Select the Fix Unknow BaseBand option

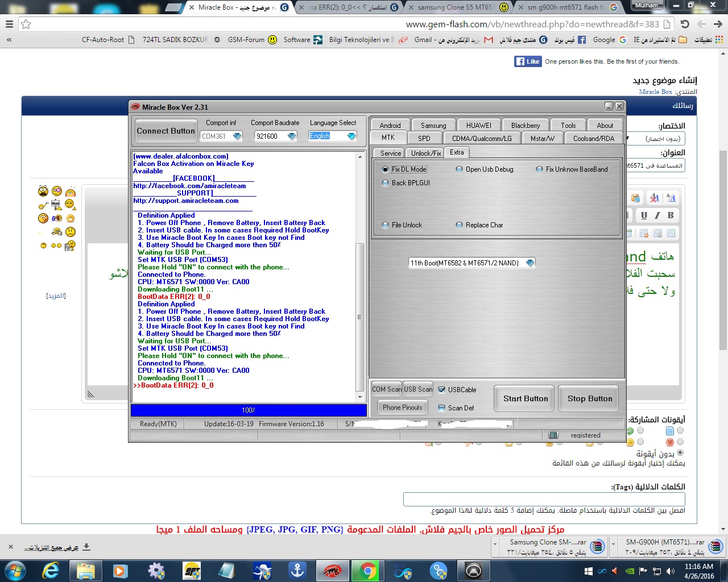tap(540, 169)
